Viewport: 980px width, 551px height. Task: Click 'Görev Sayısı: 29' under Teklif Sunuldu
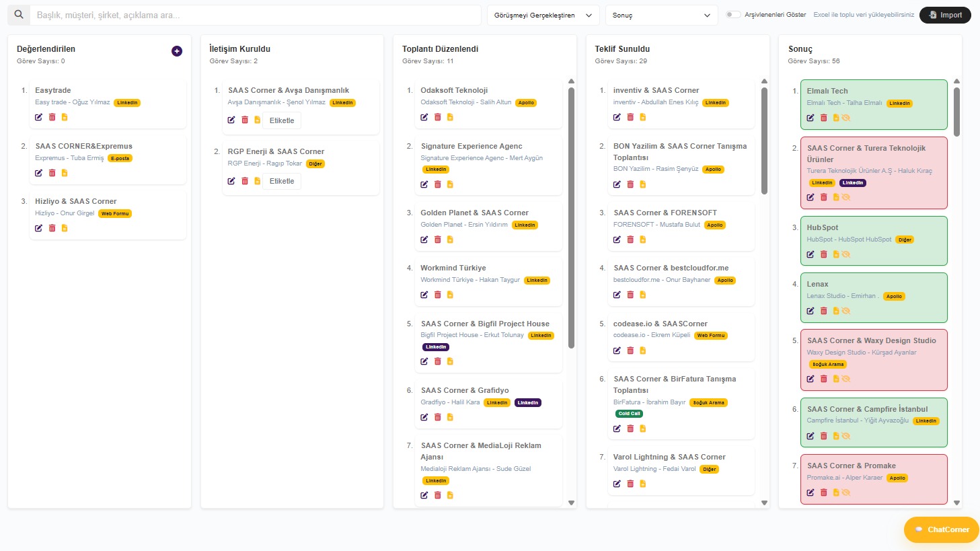coord(621,61)
